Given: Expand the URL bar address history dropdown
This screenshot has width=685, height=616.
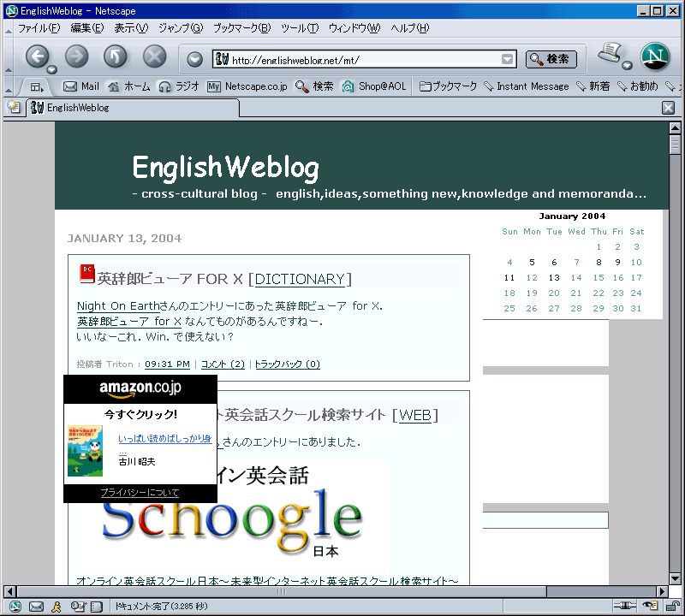Looking at the screenshot, I should tap(507, 59).
